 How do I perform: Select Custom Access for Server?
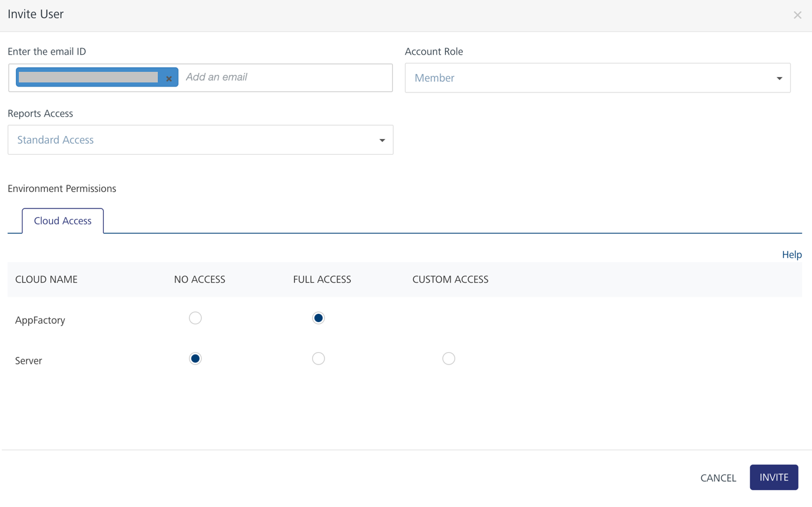click(x=449, y=359)
